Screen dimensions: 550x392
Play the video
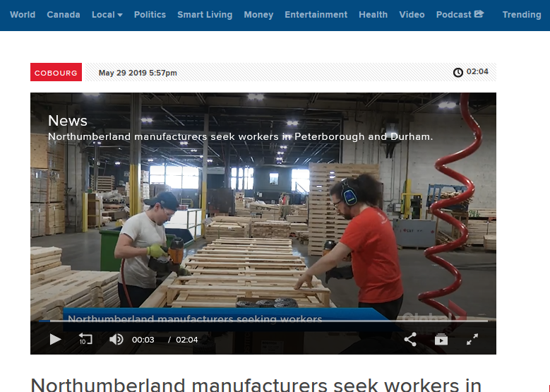(55, 339)
